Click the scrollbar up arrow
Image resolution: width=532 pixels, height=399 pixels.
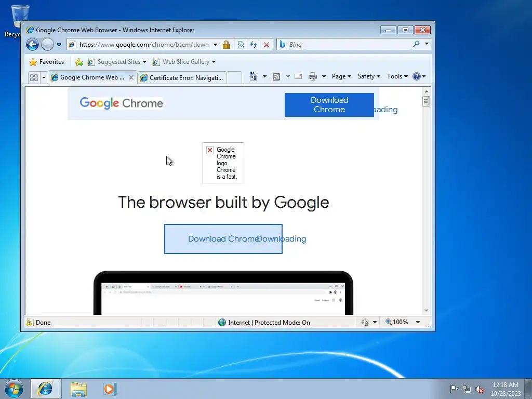tap(427, 91)
